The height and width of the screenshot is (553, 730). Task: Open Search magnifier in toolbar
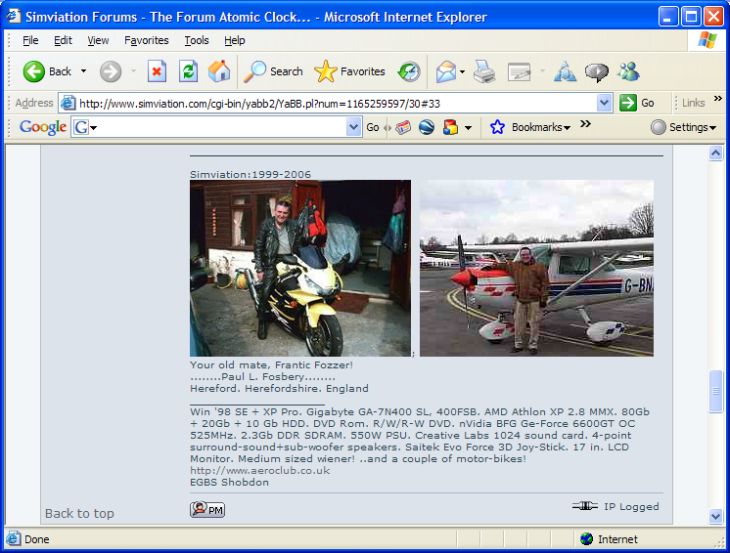coord(273,72)
